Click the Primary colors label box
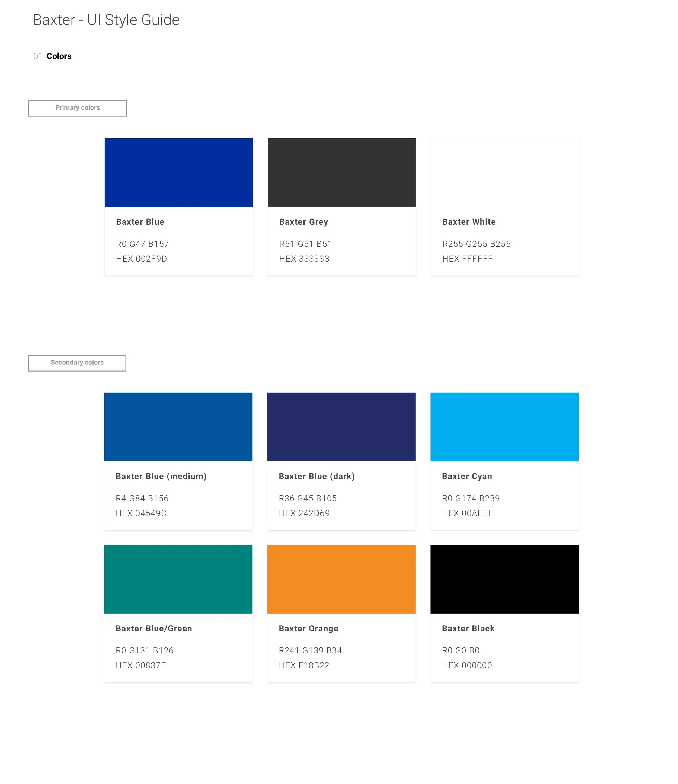The height and width of the screenshot is (784, 678). click(x=78, y=108)
